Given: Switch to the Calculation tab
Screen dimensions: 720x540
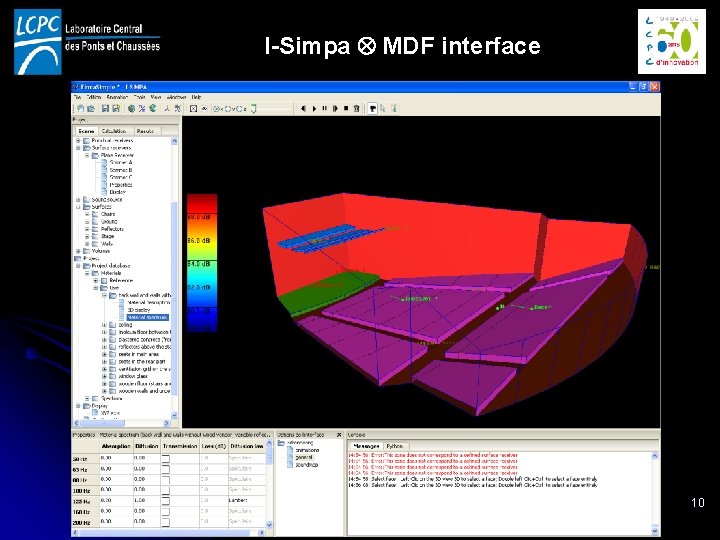Looking at the screenshot, I should coord(114,131).
